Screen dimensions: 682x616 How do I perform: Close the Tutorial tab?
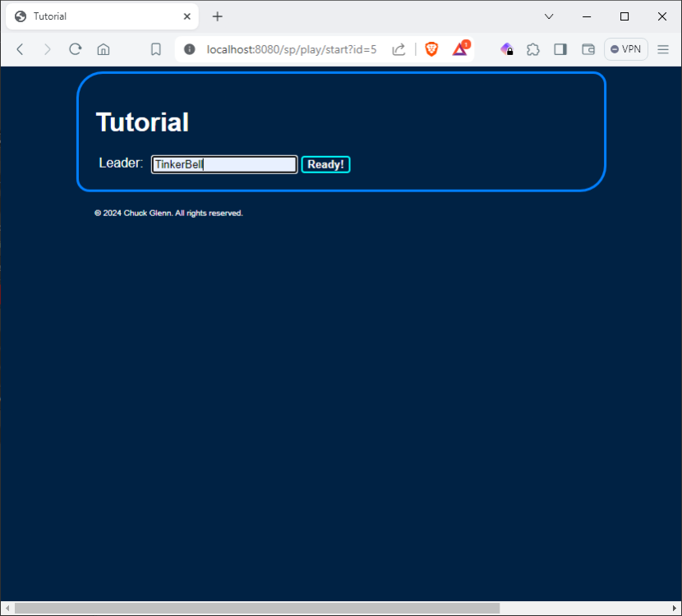(187, 16)
